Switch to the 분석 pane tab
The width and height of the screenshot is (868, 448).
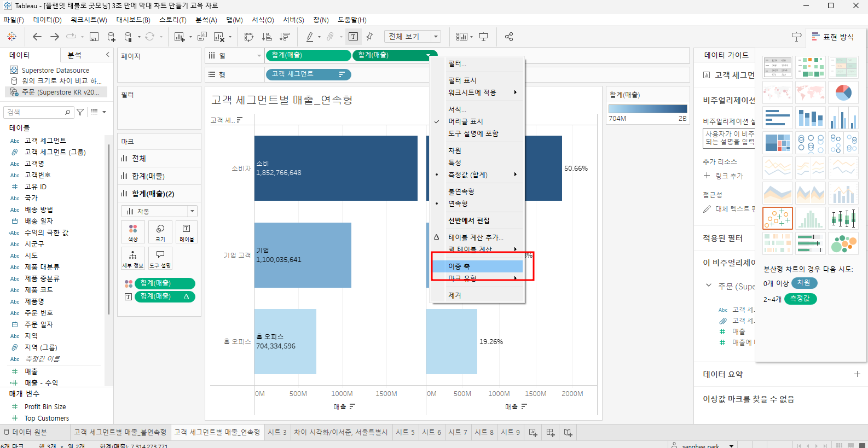(x=74, y=55)
